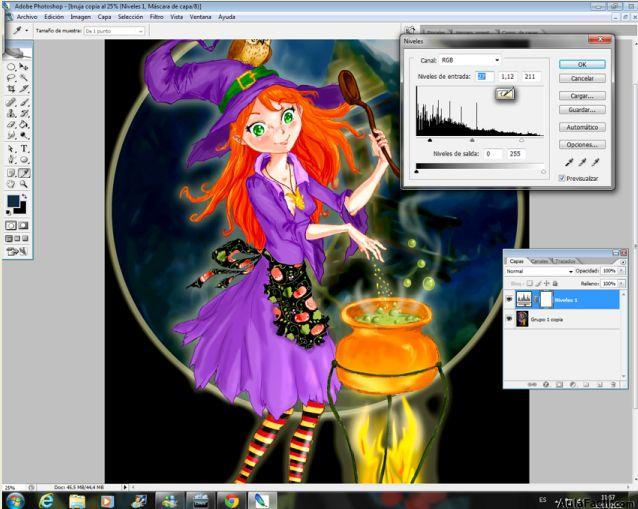Select the Elliptical Marquee tool

tap(11, 66)
